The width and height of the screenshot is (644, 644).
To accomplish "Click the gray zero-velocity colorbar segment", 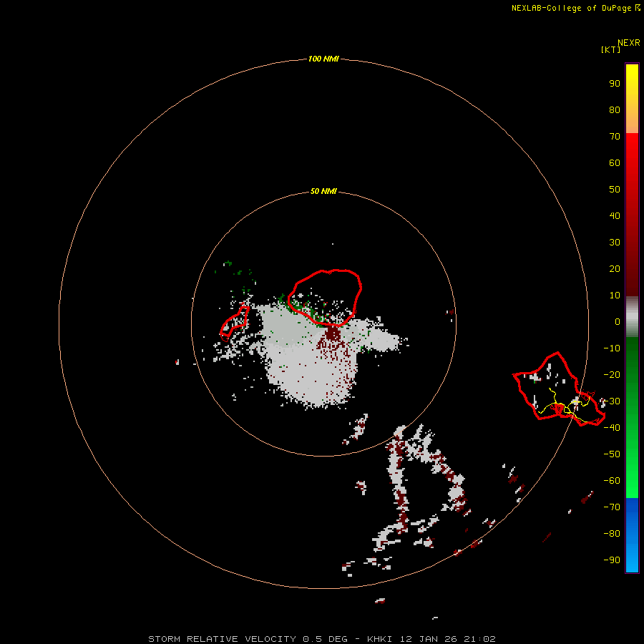I will tap(632, 317).
